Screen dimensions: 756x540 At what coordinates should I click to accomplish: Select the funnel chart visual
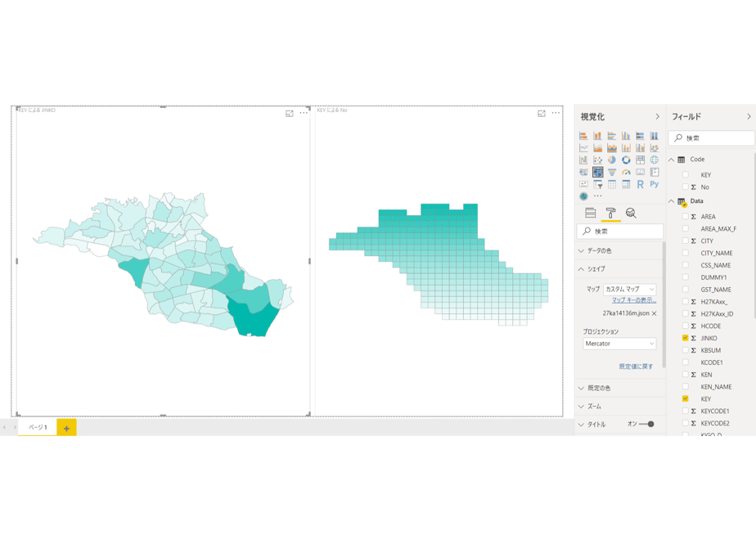coord(612,172)
